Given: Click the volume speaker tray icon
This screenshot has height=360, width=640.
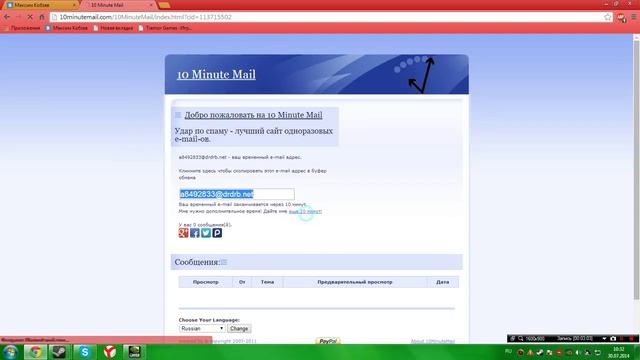Looking at the screenshot, I should [x=578, y=352].
